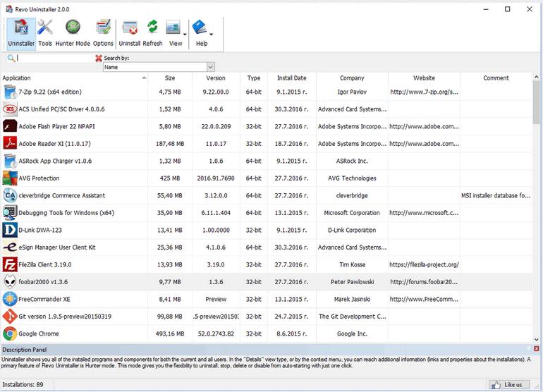This screenshot has width=543, height=392.
Task: Select the ASRock App Charger icon
Action: point(10,161)
